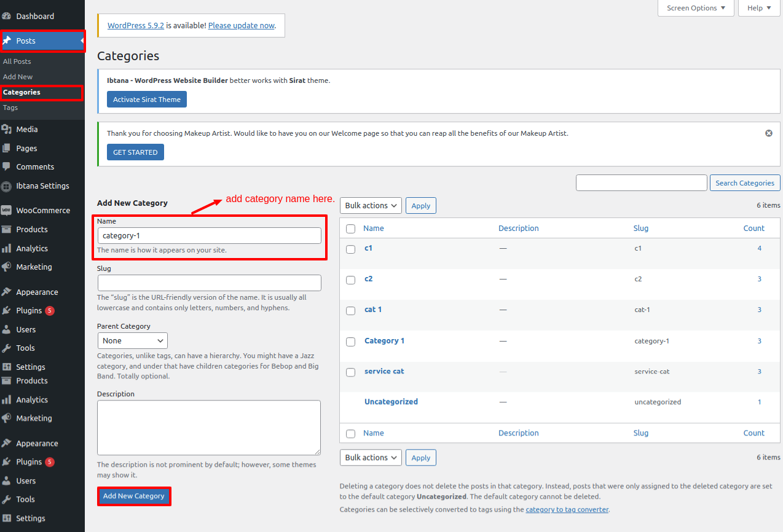
Task: Click the Media icon in sidebar
Action: coord(7,129)
